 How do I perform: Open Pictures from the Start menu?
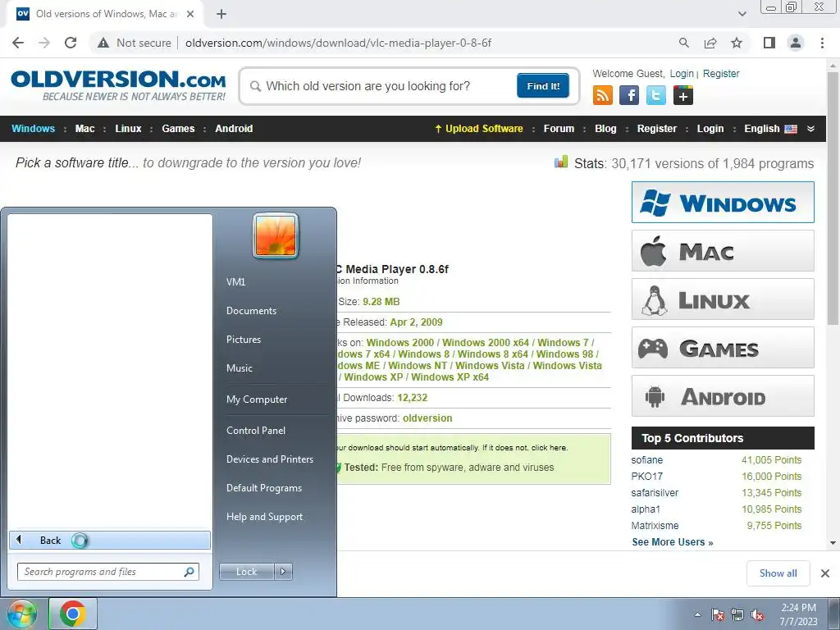click(x=243, y=340)
